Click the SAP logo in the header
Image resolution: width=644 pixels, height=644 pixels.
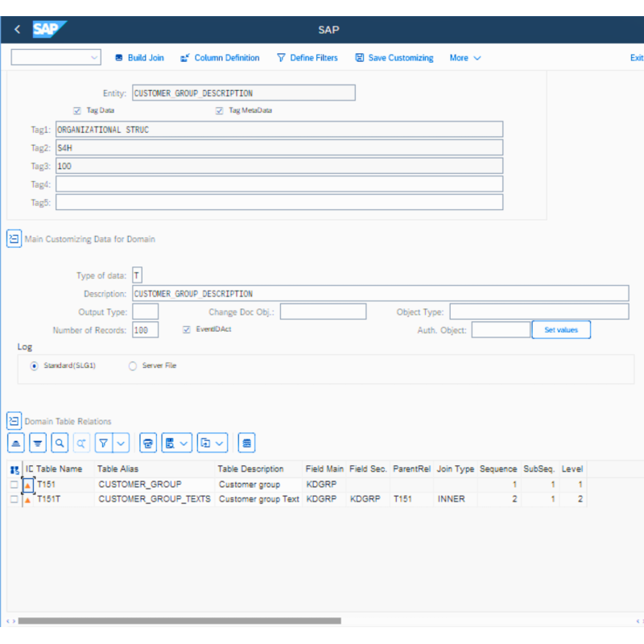[x=47, y=29]
